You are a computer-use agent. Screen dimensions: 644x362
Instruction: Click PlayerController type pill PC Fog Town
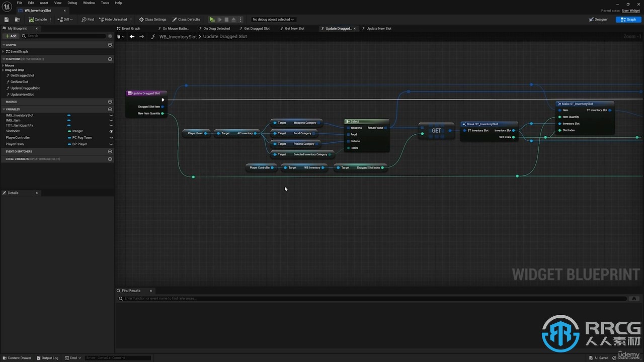click(x=79, y=138)
